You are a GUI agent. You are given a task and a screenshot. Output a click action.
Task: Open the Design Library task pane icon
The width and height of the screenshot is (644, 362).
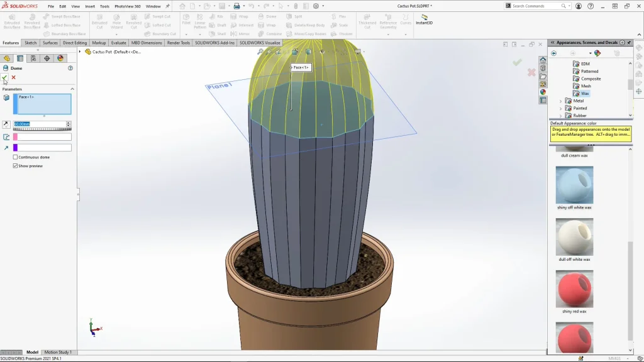[x=543, y=68]
